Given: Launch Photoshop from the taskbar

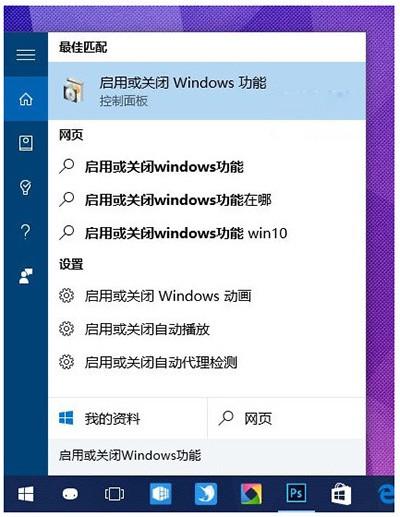Looking at the screenshot, I should click(296, 493).
